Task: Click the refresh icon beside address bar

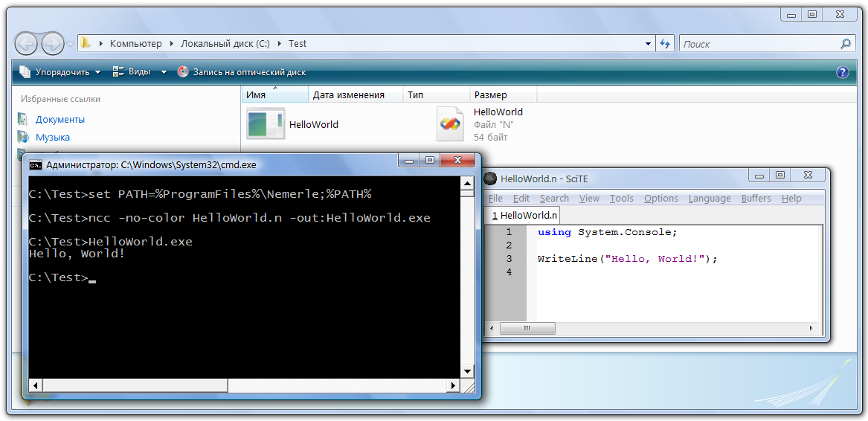Action: click(665, 44)
